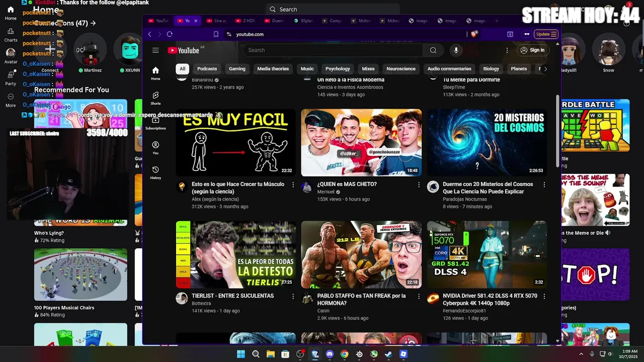This screenshot has width=644, height=362.
Task: Select the Planets filter chip
Action: (519, 69)
